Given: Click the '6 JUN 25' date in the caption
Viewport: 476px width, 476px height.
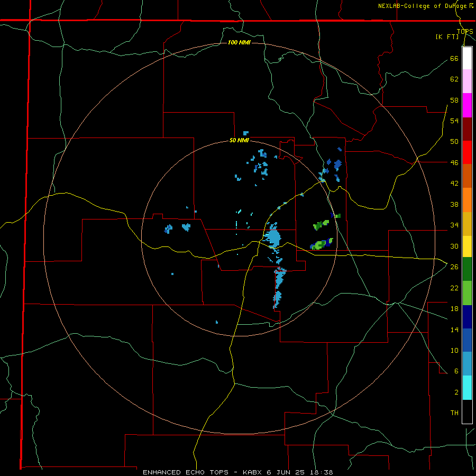Looking at the screenshot, I should [287, 472].
